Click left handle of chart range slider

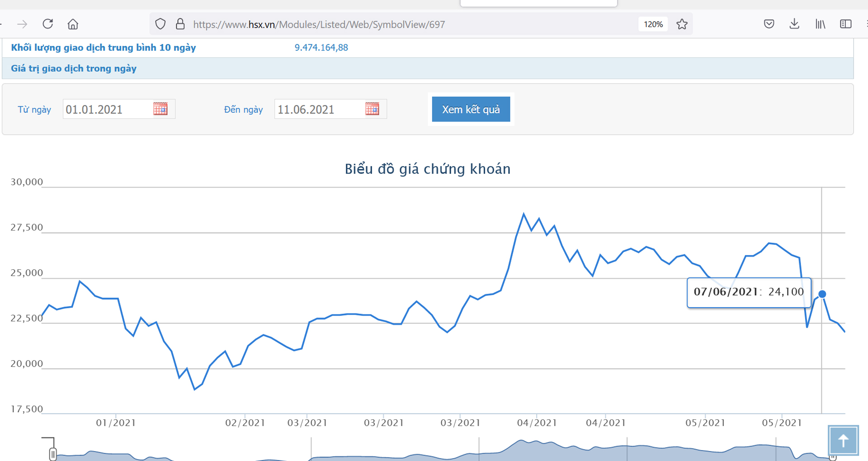(x=53, y=454)
